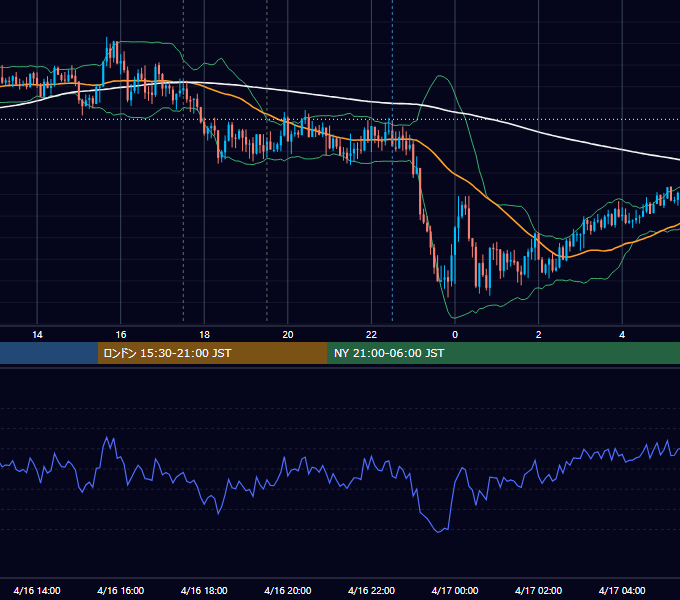The width and height of the screenshot is (680, 600).
Task: Click the NY 21:00-06:00 JST session band
Action: pos(503,353)
